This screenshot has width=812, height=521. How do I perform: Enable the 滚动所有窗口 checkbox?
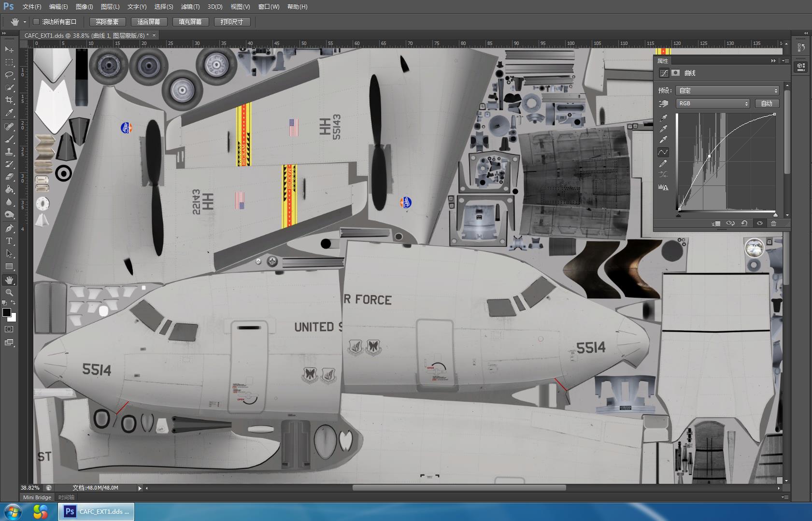[36, 22]
